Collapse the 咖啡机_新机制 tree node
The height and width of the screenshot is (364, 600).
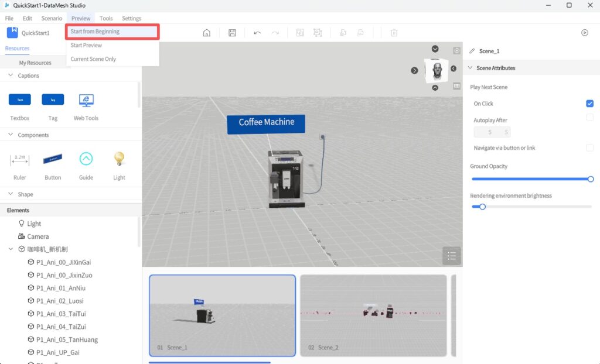pyautogui.click(x=11, y=249)
